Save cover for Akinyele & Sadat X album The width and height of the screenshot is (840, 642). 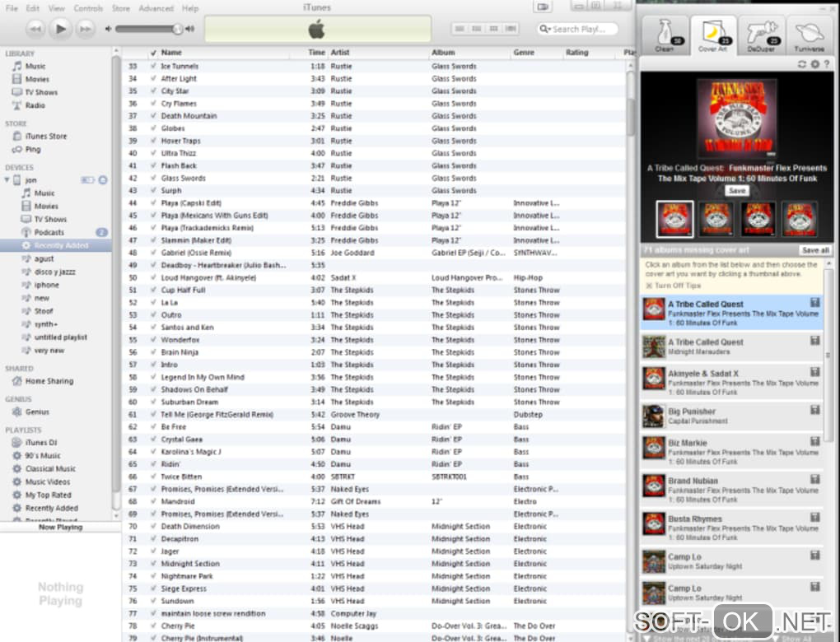pyautogui.click(x=814, y=372)
